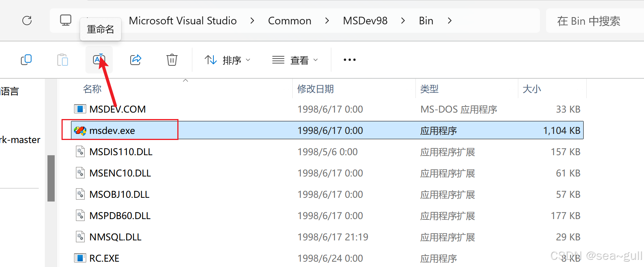Click the Copy toolbar icon
The width and height of the screenshot is (644, 267).
26,60
